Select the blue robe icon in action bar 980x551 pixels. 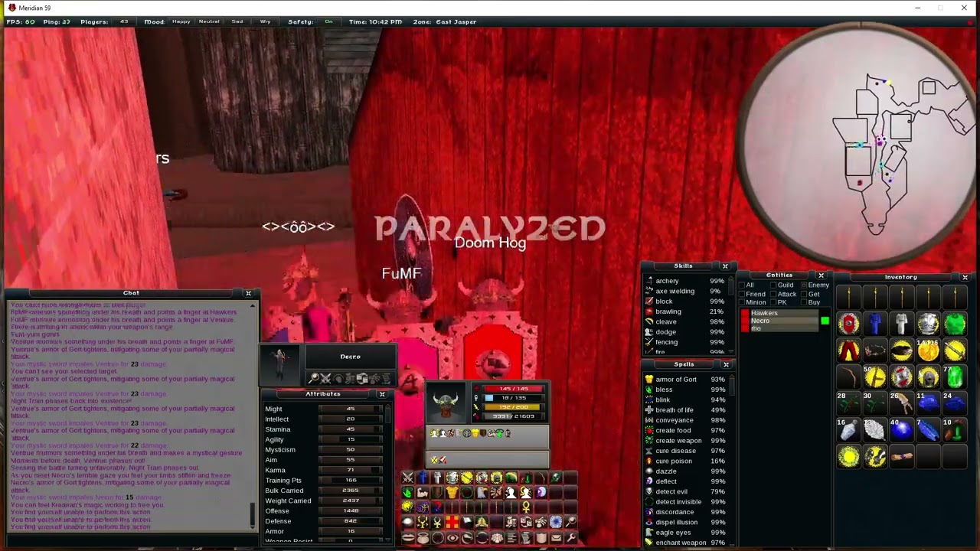pyautogui.click(x=423, y=478)
